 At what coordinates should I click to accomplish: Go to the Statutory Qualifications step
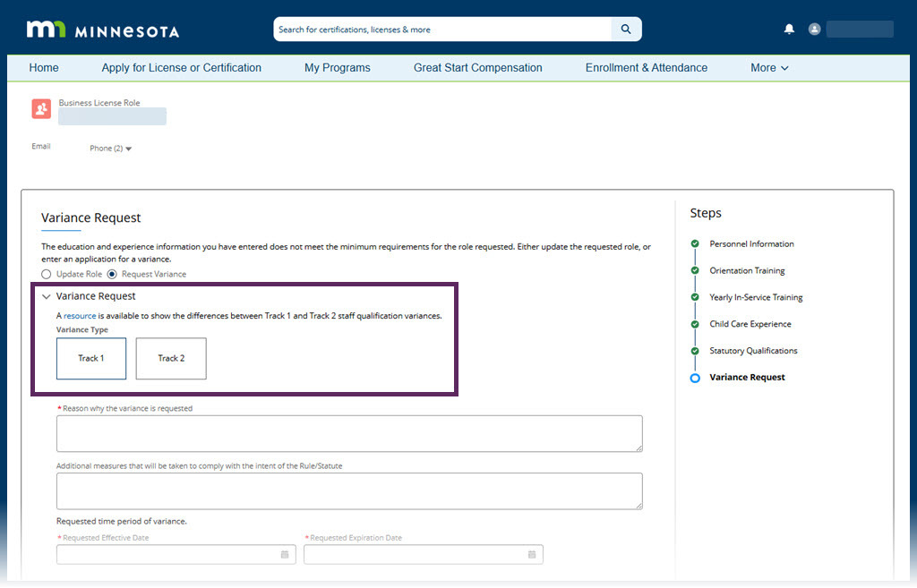pyautogui.click(x=753, y=351)
